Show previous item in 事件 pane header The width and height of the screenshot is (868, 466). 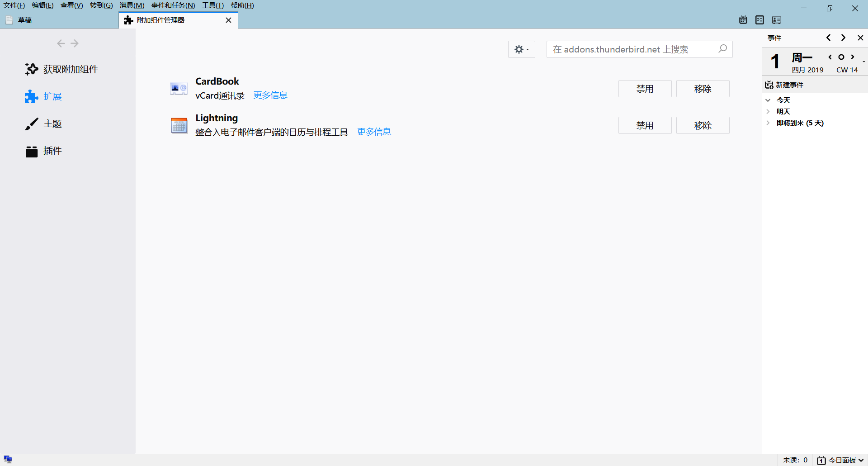(x=828, y=38)
